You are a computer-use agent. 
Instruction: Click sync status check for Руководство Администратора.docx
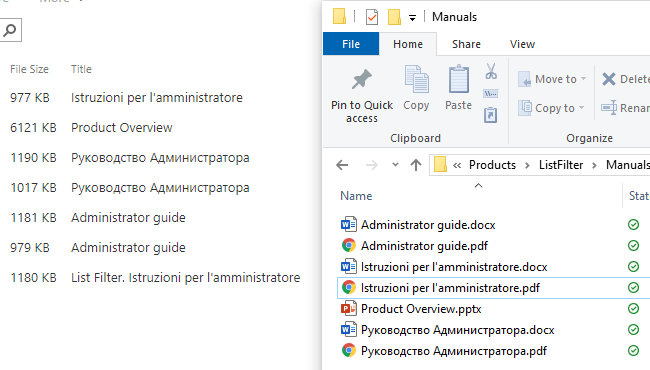(x=633, y=330)
